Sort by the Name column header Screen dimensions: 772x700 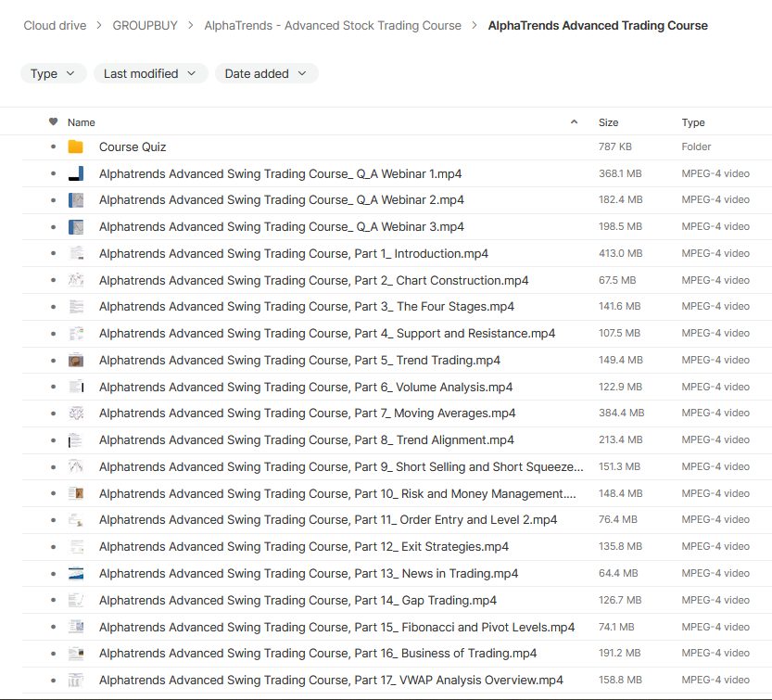click(x=82, y=122)
